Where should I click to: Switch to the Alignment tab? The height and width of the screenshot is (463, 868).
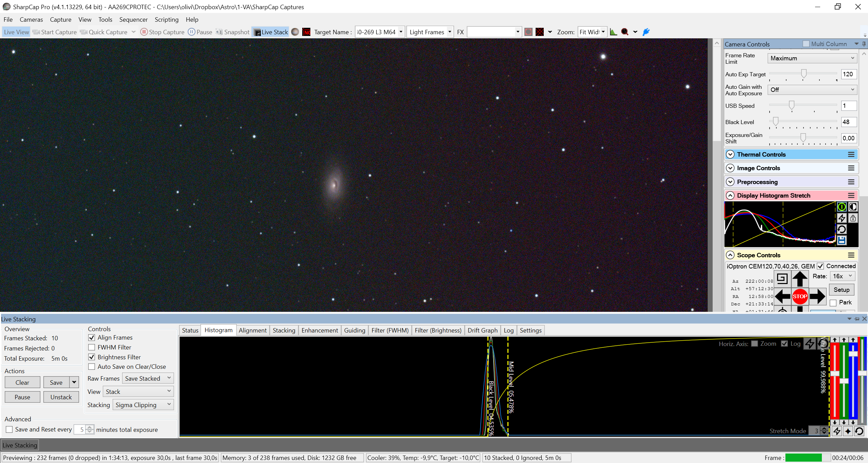point(252,330)
